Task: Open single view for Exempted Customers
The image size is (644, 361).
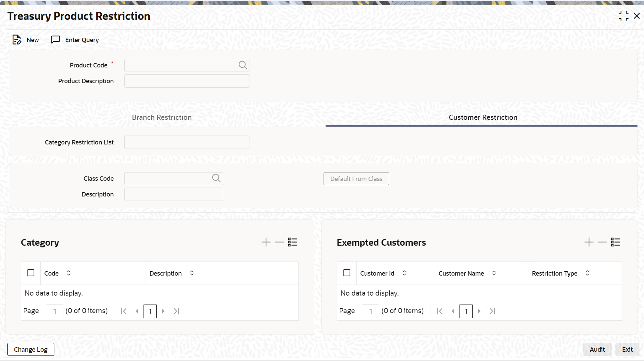Action: (x=615, y=242)
